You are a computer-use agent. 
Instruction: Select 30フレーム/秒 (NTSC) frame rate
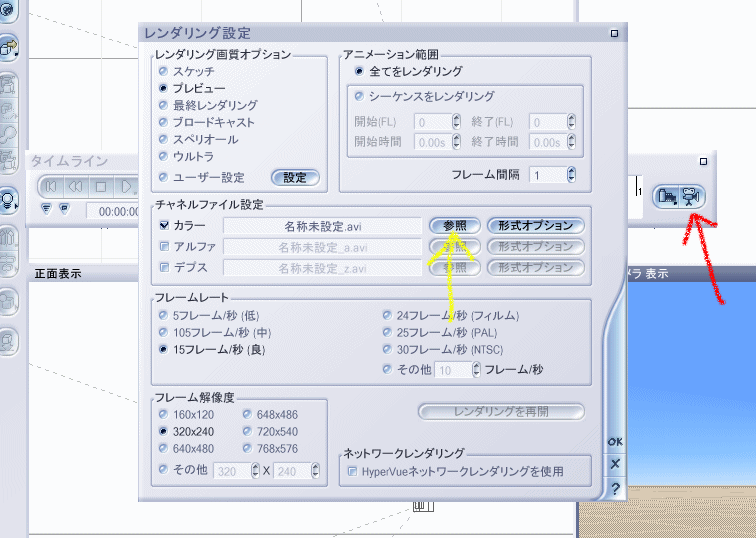(388, 349)
